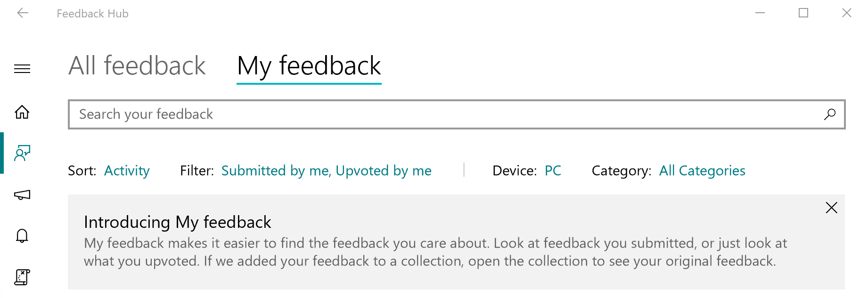The height and width of the screenshot is (298, 868).
Task: Minimize the Feedback Hub window
Action: [x=760, y=13]
